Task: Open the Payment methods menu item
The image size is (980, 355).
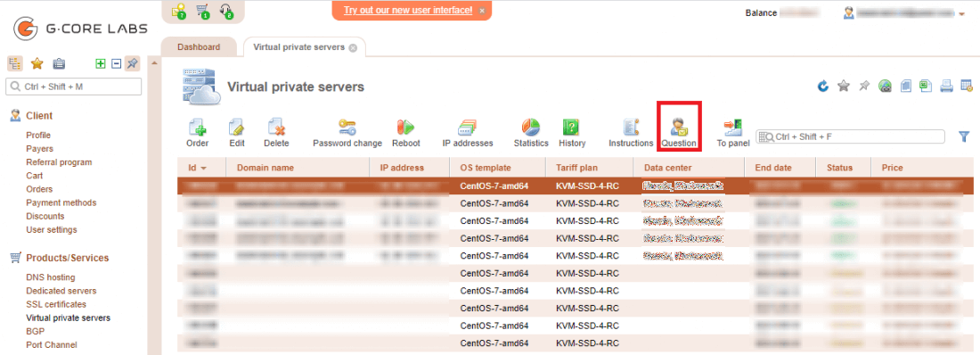Action: click(x=61, y=202)
